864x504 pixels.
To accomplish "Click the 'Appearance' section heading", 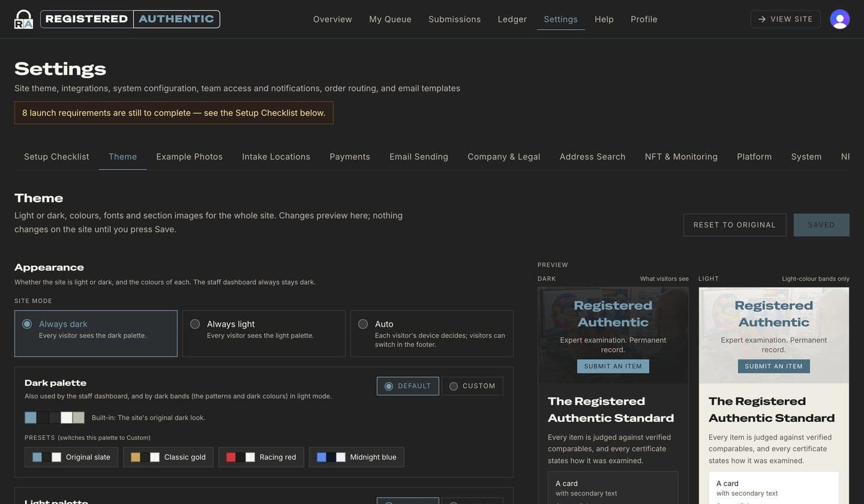I will [x=49, y=268].
